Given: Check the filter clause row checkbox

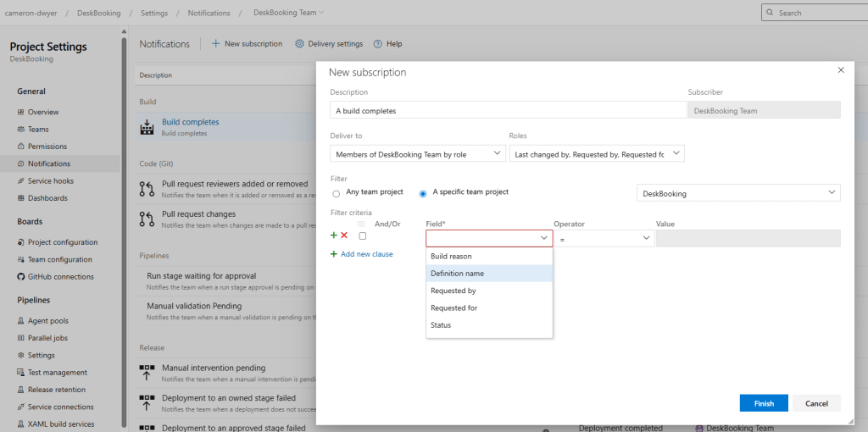Looking at the screenshot, I should [x=363, y=236].
